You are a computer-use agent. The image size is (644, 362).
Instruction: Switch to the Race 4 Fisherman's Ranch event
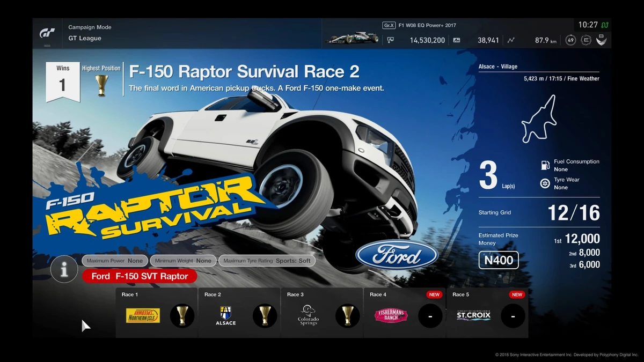point(391,315)
